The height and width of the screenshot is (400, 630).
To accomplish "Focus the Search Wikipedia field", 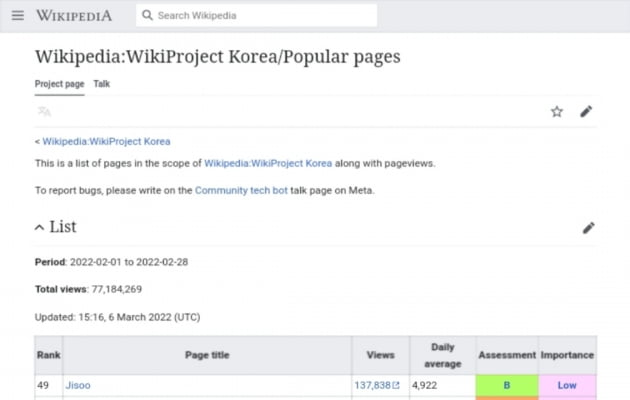I will (x=256, y=15).
